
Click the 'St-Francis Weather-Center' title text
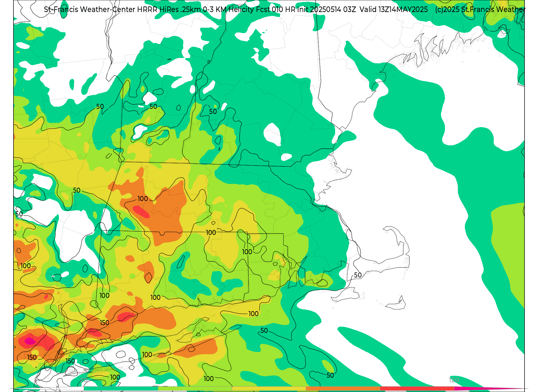(90, 10)
